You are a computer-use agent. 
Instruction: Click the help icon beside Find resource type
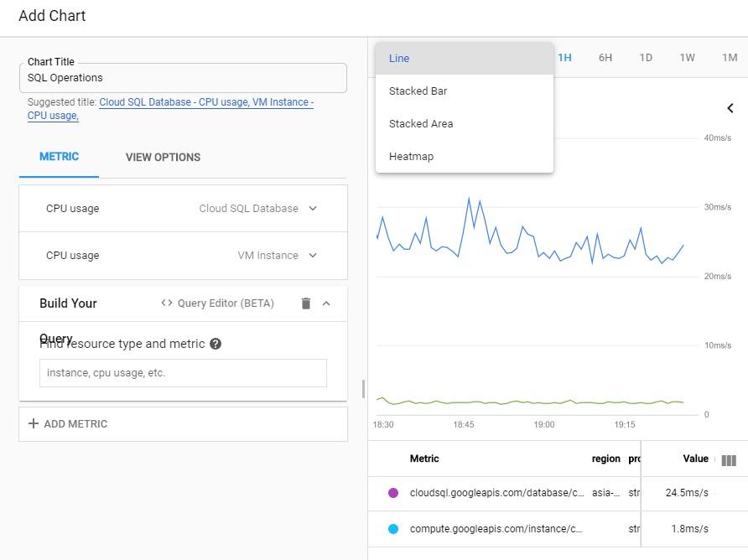coord(216,344)
